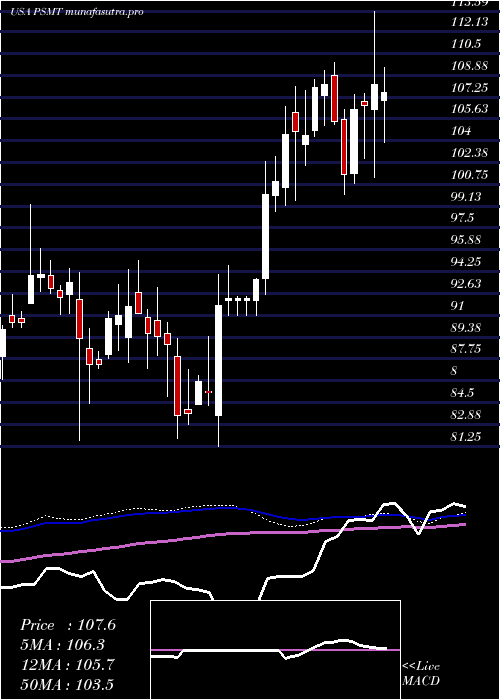Image resolution: width=500 pixels, height=700 pixels.
Task: Select the 105.63 price axis label
Action: pos(469,109)
